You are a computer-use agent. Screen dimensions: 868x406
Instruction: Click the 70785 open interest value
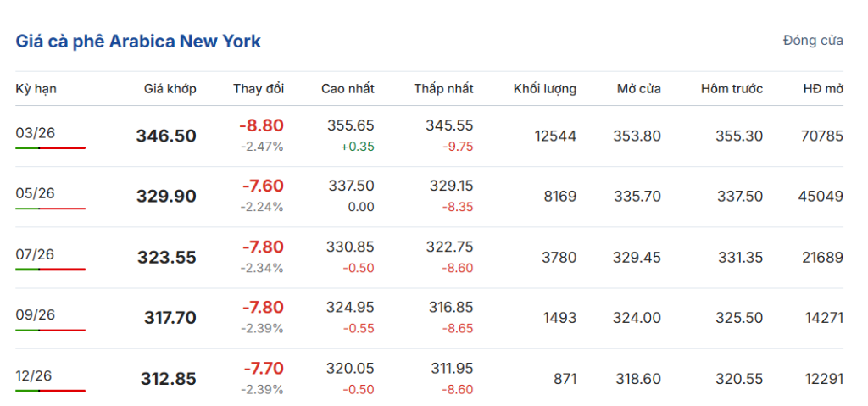pyautogui.click(x=821, y=136)
